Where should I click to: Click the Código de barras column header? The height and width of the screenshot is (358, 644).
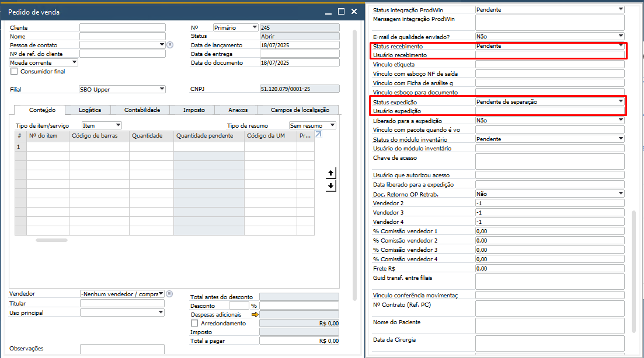[x=99, y=136]
